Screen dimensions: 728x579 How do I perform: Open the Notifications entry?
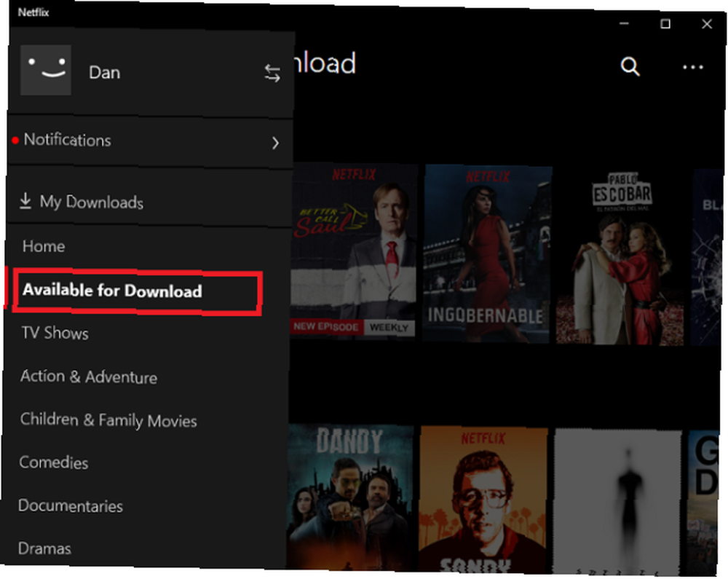(151, 141)
